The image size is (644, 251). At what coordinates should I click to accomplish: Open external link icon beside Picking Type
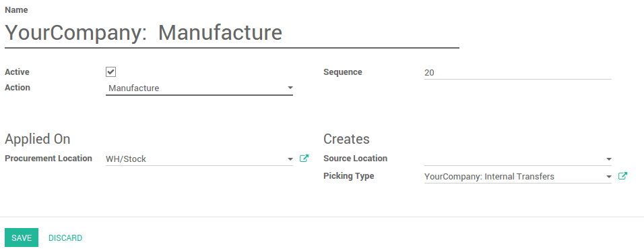click(622, 176)
